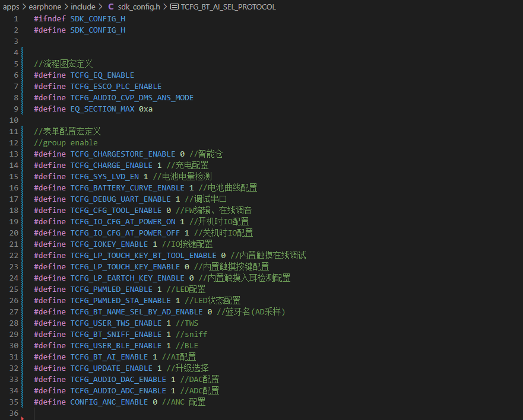523x420 pixels.
Task: Open the TCFG_BT_AI_SEL_PROTOCOL symbol breadcrumb
Action: 229,7
